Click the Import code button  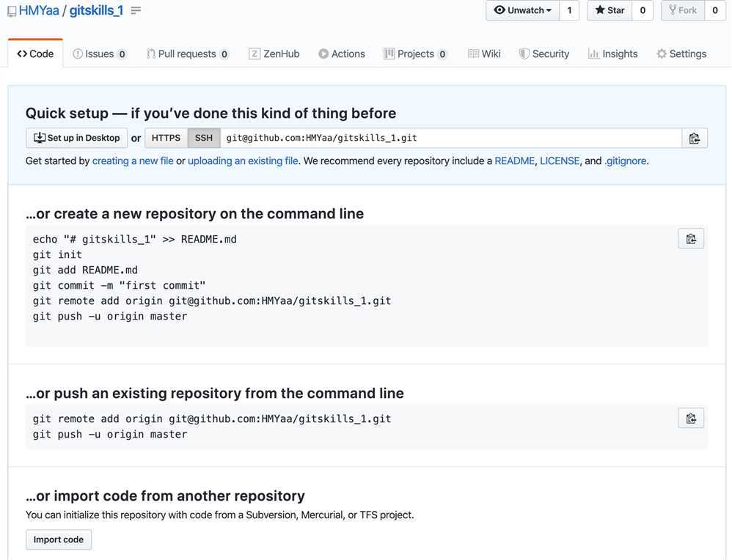coord(59,540)
